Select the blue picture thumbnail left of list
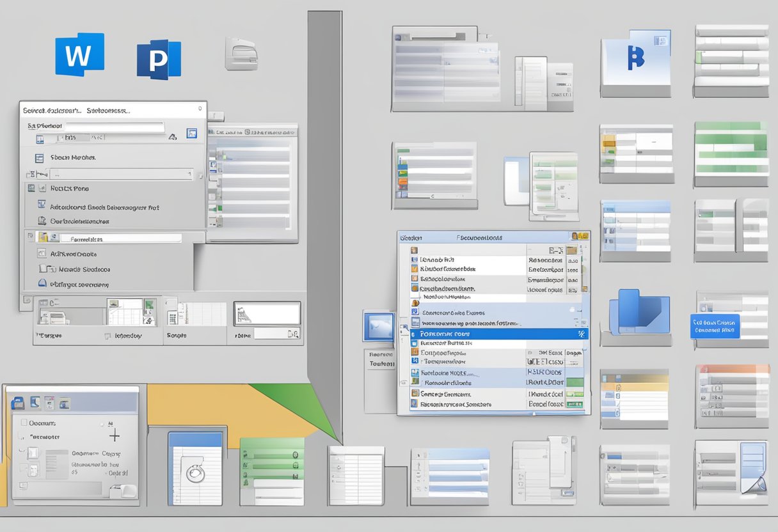 point(379,325)
